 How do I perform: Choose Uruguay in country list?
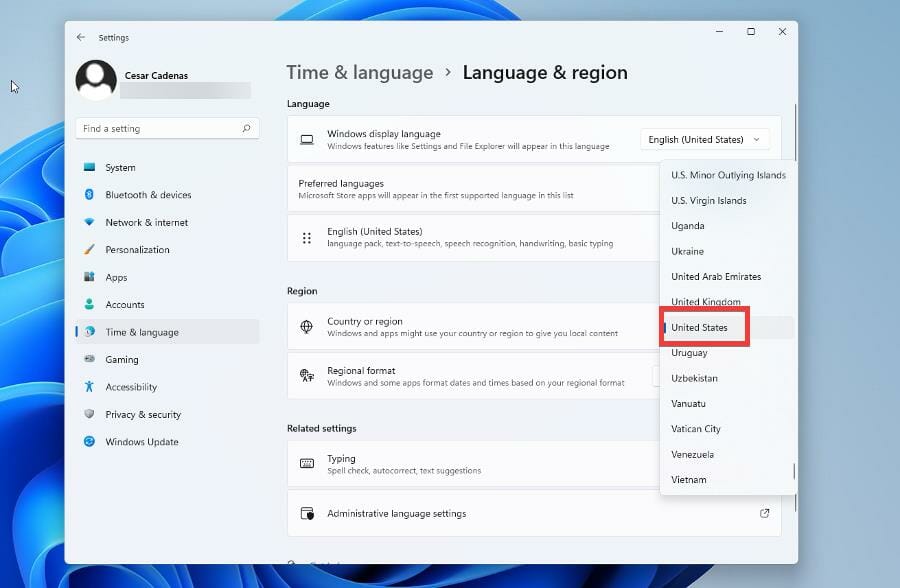pos(728,353)
